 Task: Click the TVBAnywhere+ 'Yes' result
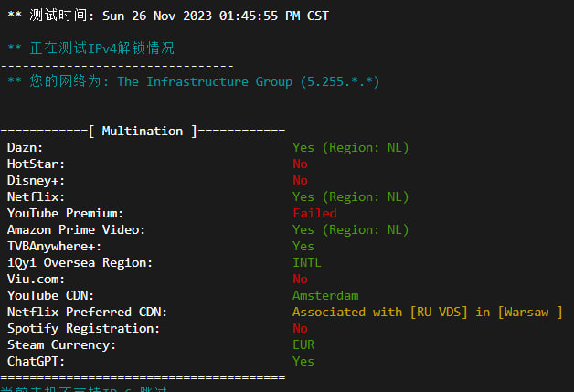click(x=303, y=246)
